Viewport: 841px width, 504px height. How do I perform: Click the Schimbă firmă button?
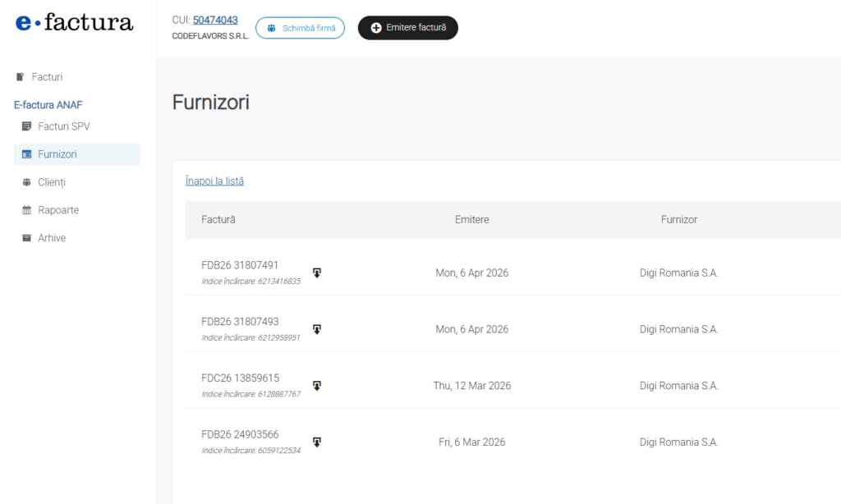pos(300,28)
